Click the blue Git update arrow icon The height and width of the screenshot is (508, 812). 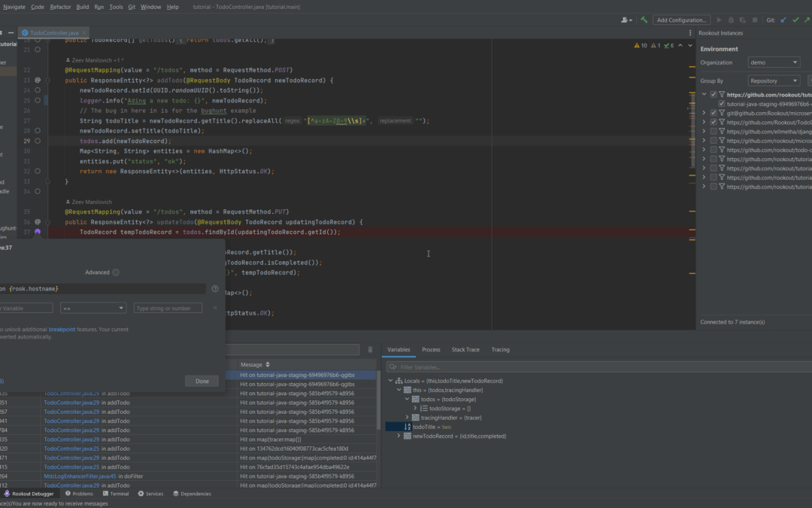(783, 20)
